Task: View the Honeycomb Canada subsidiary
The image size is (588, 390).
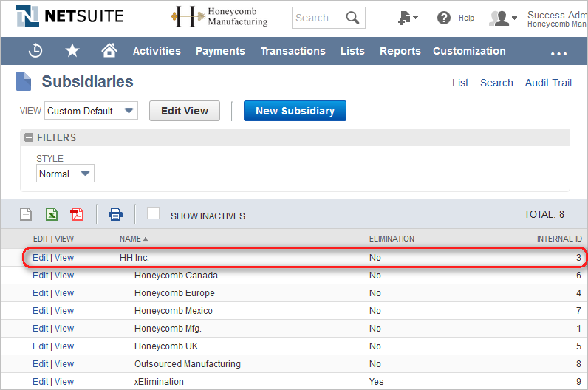Action: tap(64, 276)
